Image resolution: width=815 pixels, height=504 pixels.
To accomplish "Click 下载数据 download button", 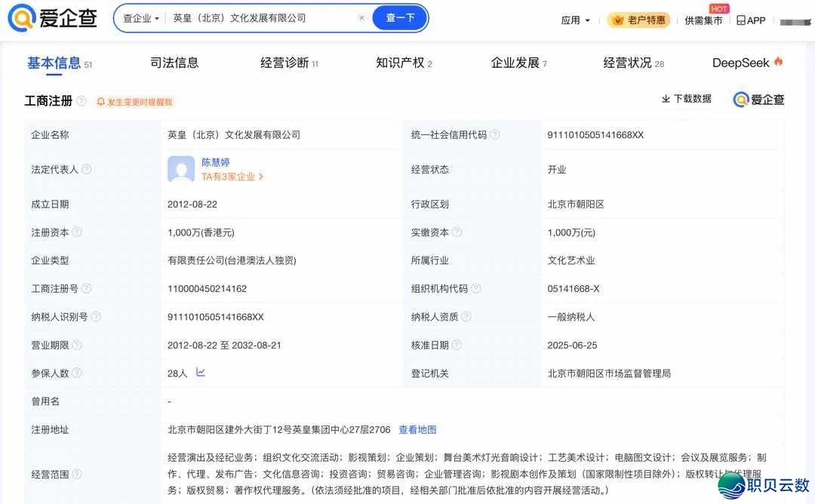I will click(x=686, y=99).
